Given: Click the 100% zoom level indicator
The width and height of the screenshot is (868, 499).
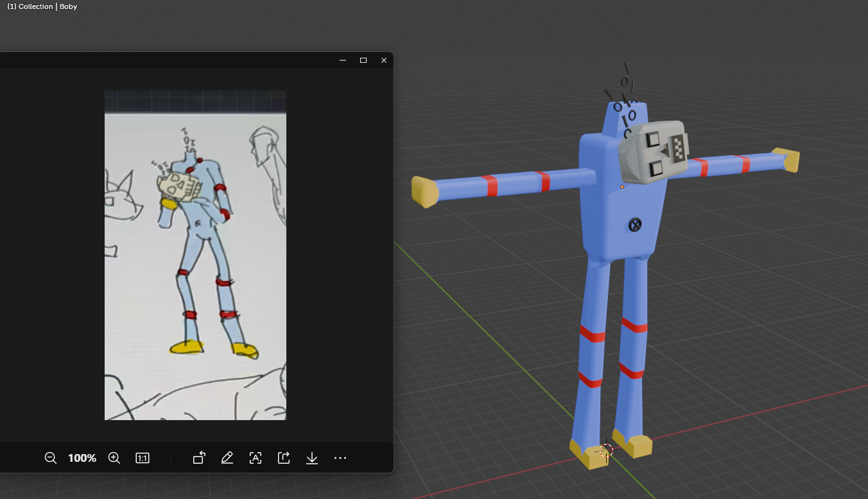Looking at the screenshot, I should point(82,458).
